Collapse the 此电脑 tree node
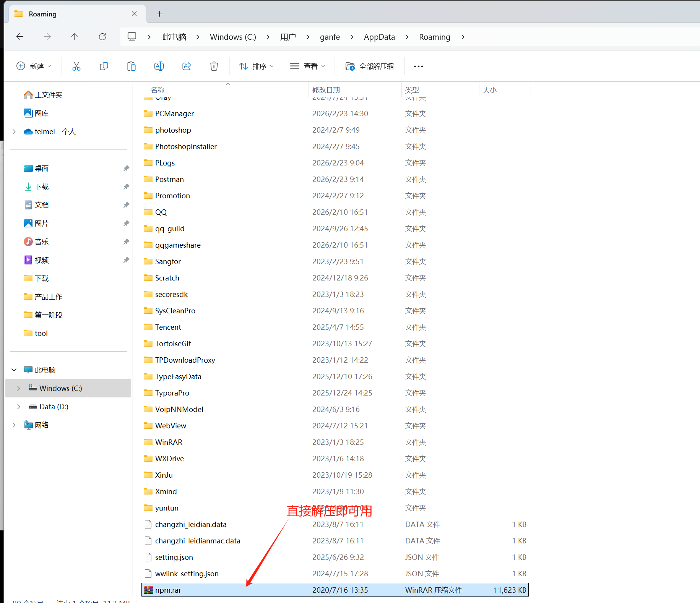Viewport: 700px width, 603px height. click(14, 370)
